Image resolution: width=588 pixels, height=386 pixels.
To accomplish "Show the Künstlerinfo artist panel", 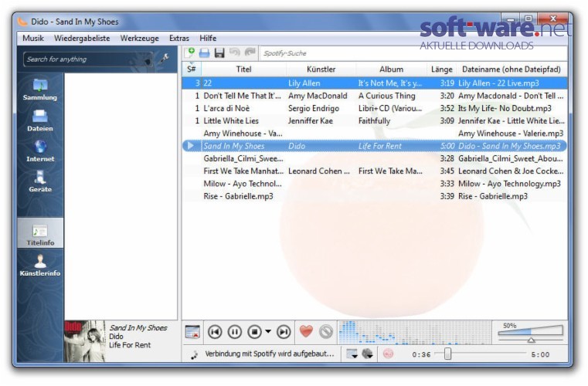I will point(39,266).
